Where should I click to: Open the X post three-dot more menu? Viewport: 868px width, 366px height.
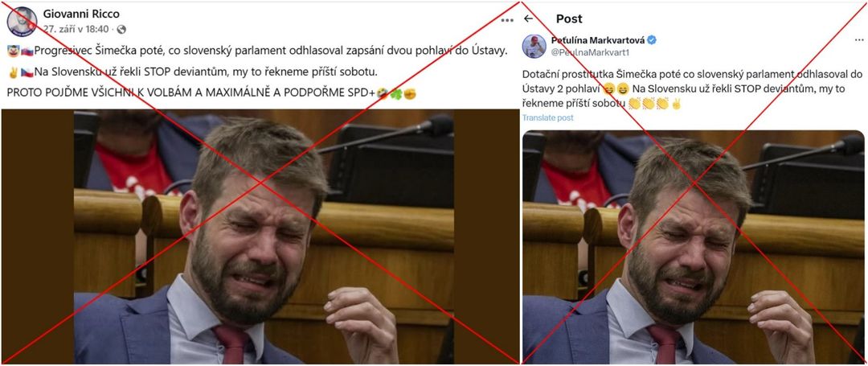tap(858, 40)
